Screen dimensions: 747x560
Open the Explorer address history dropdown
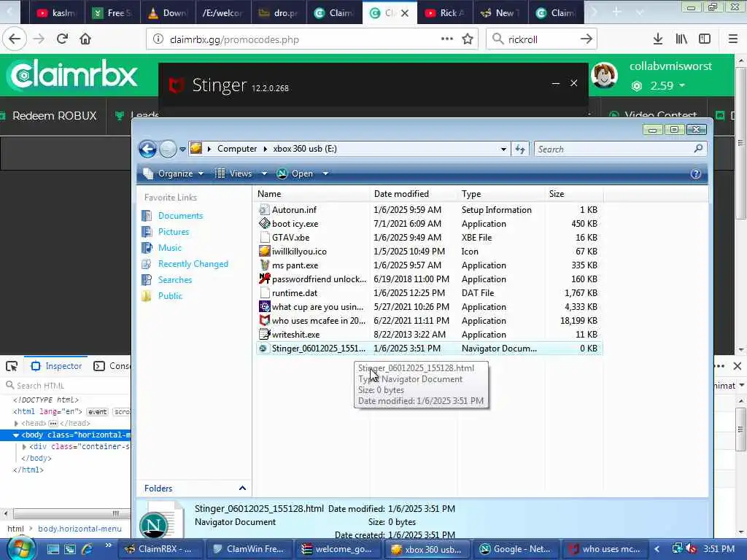coord(503,149)
